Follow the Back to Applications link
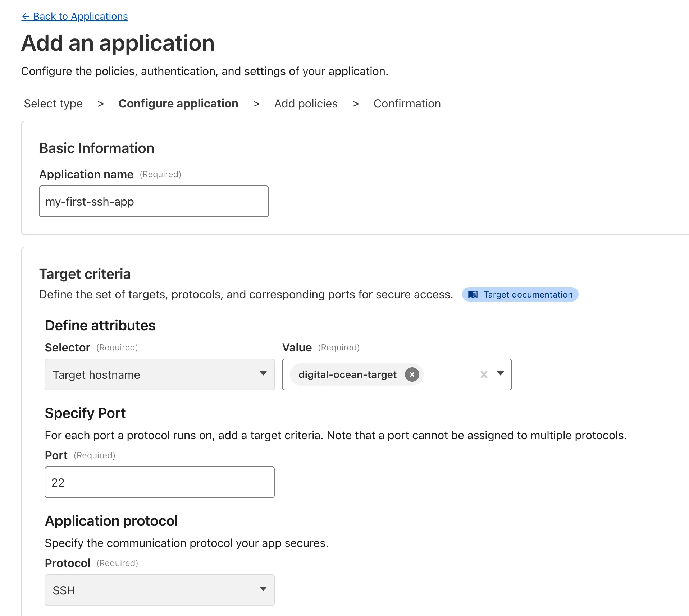 coord(74,16)
